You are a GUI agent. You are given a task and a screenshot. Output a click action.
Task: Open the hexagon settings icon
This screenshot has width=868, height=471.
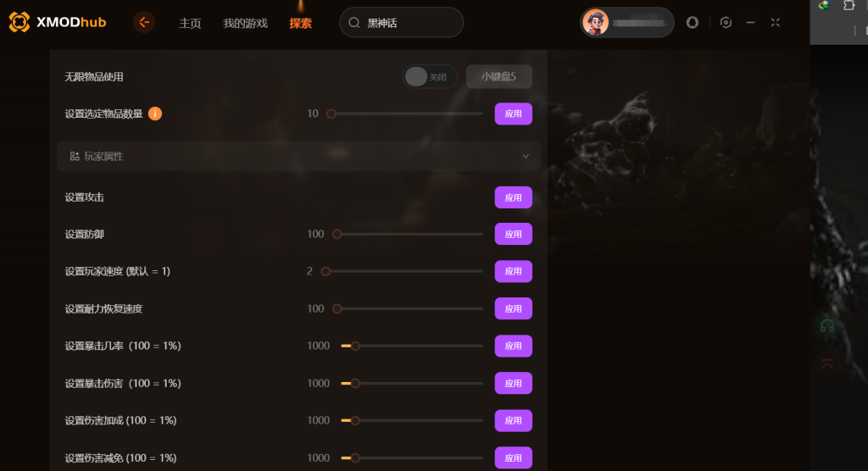click(726, 23)
